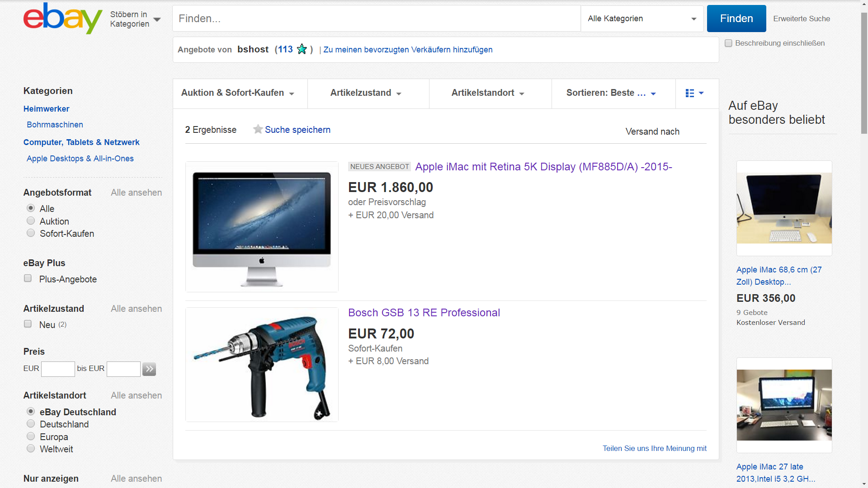The height and width of the screenshot is (488, 868).
Task: Click the iMac listing thumbnail image
Action: tap(262, 227)
